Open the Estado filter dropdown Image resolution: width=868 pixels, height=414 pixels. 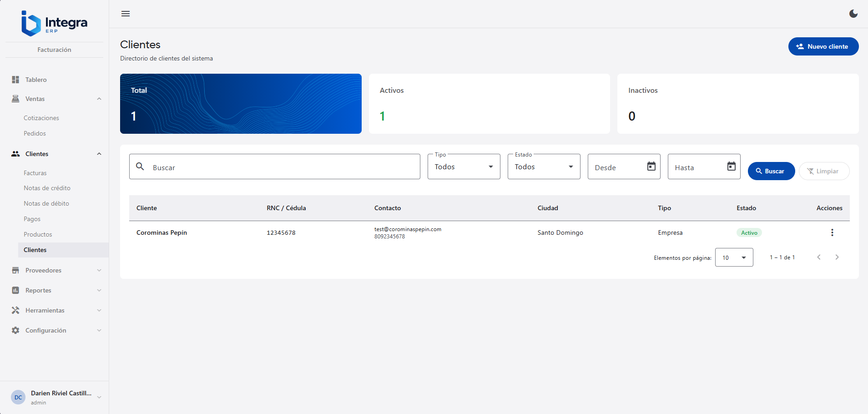[544, 167]
